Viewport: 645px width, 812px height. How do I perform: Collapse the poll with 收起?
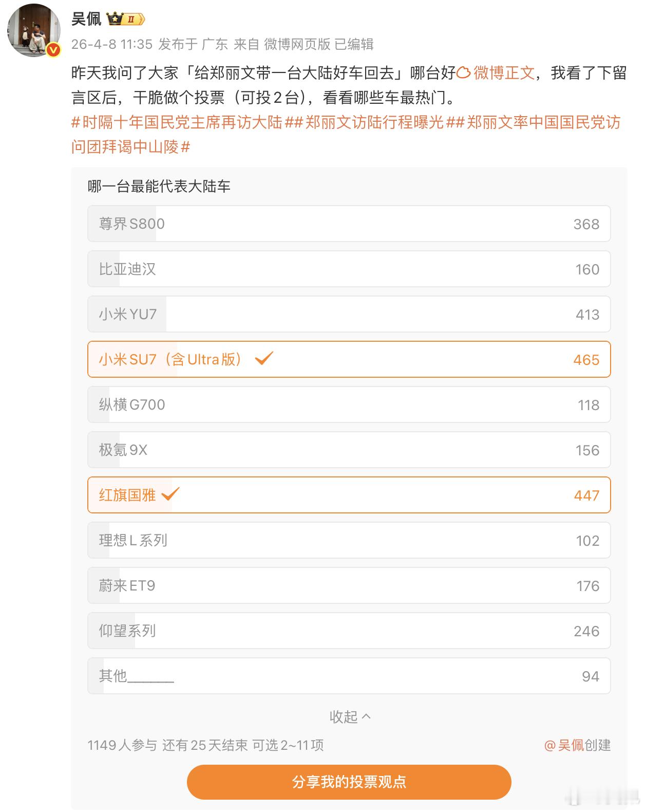click(x=349, y=716)
